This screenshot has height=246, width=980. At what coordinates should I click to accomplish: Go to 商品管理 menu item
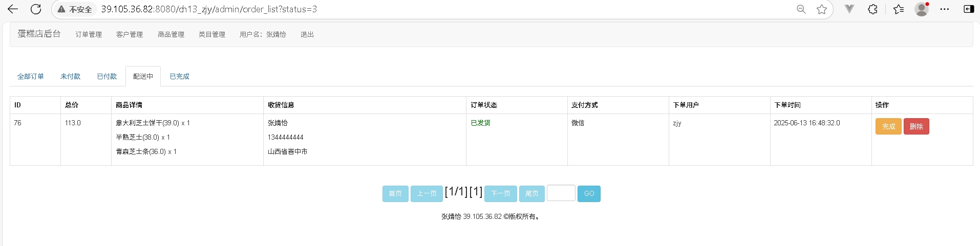[171, 34]
